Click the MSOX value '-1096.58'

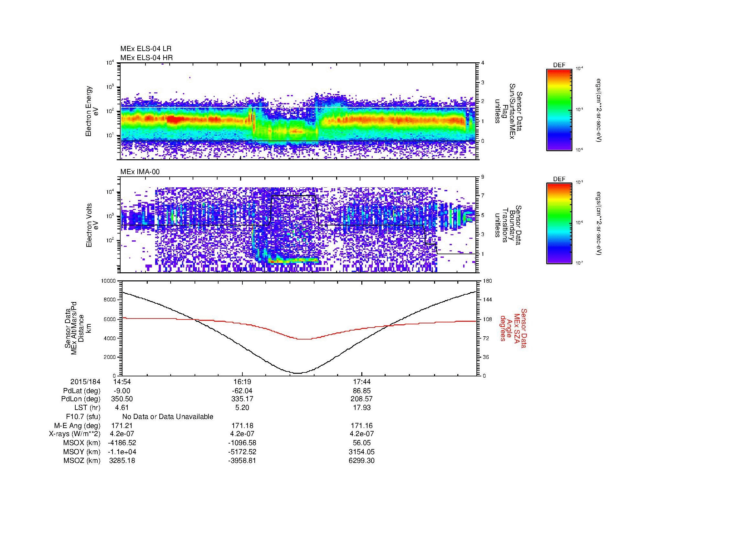[242, 443]
